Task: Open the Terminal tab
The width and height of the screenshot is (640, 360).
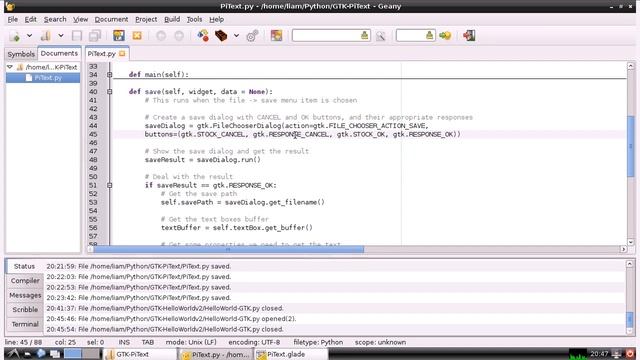Action: click(25, 324)
